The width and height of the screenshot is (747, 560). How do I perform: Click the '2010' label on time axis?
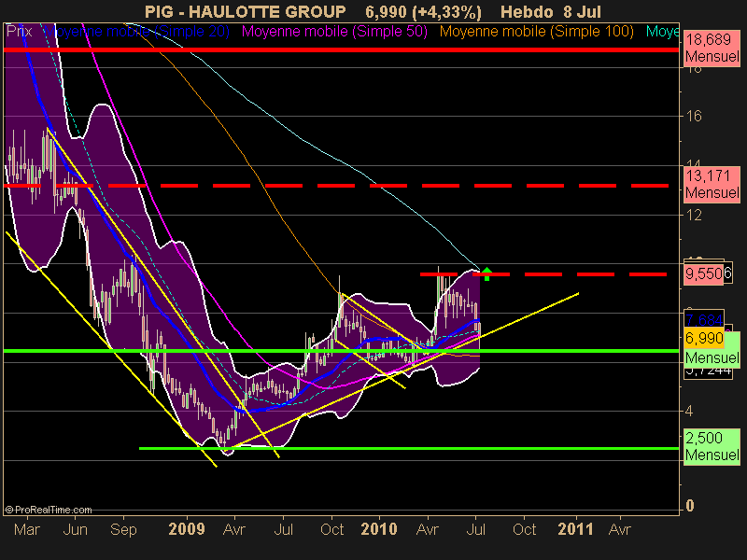click(379, 529)
